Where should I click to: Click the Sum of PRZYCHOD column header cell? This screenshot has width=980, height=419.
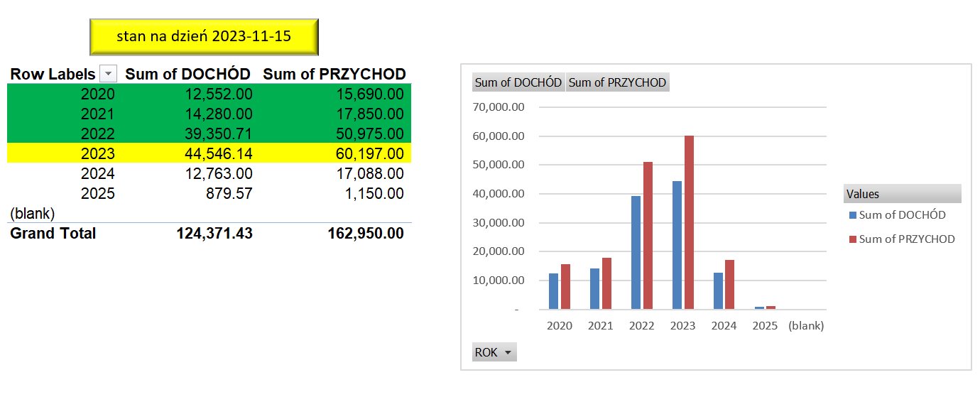(334, 74)
